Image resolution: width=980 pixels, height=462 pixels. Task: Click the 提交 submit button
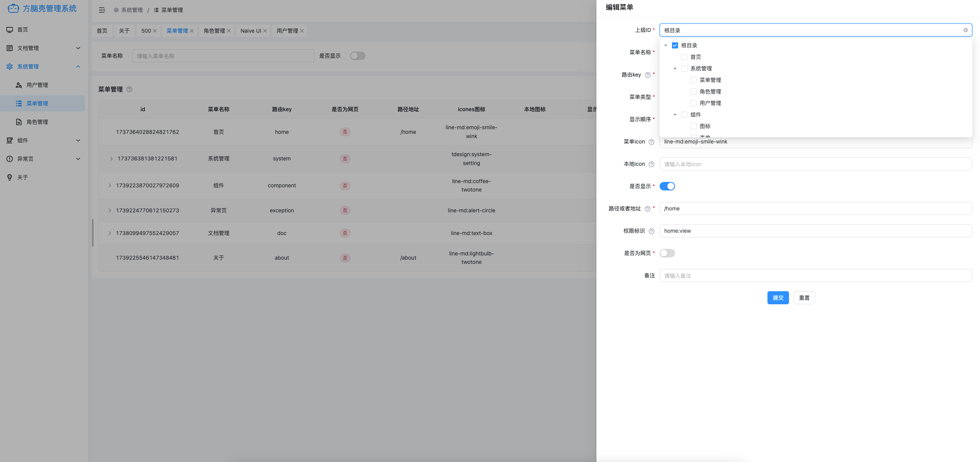click(x=777, y=298)
